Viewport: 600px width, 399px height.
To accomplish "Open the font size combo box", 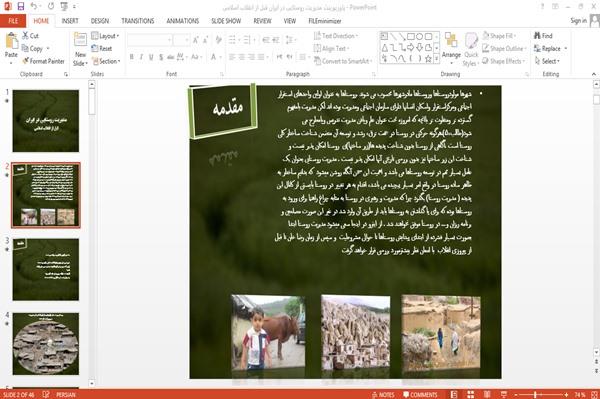I will coord(181,40).
